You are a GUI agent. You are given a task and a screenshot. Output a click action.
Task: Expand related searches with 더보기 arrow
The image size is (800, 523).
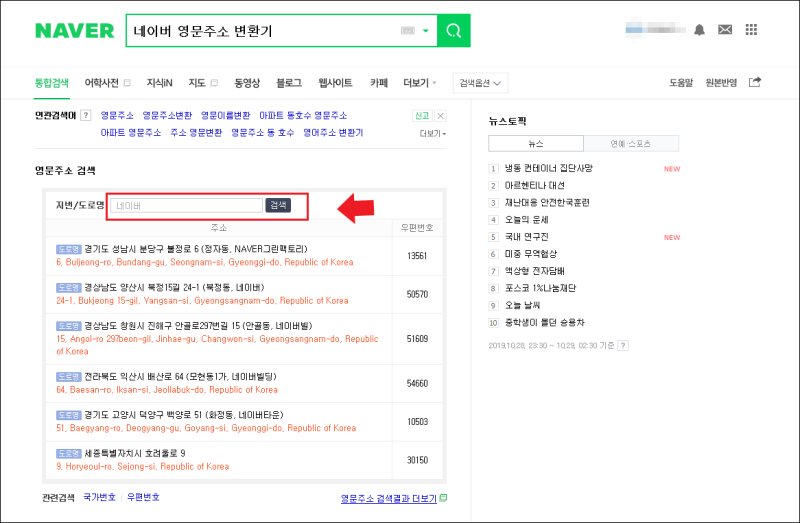pyautogui.click(x=433, y=133)
